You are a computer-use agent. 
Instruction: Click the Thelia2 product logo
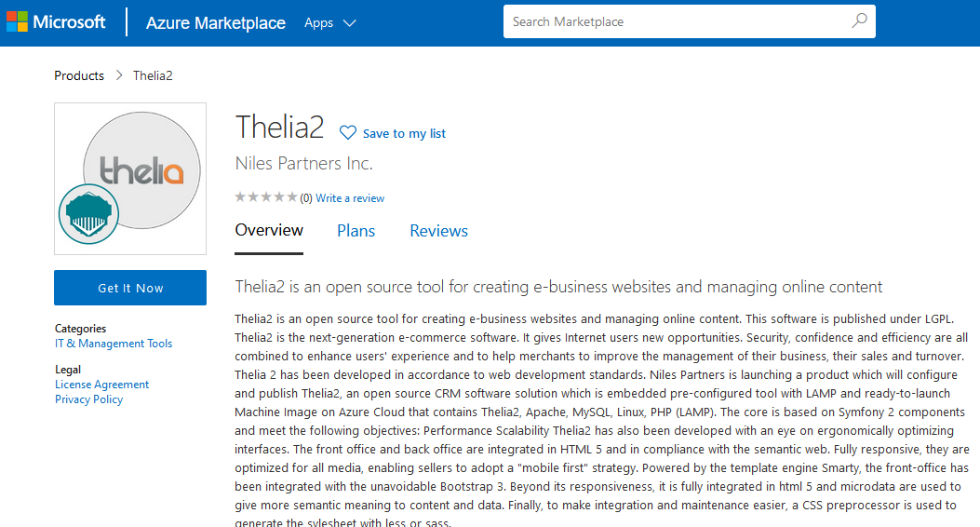[x=142, y=170]
